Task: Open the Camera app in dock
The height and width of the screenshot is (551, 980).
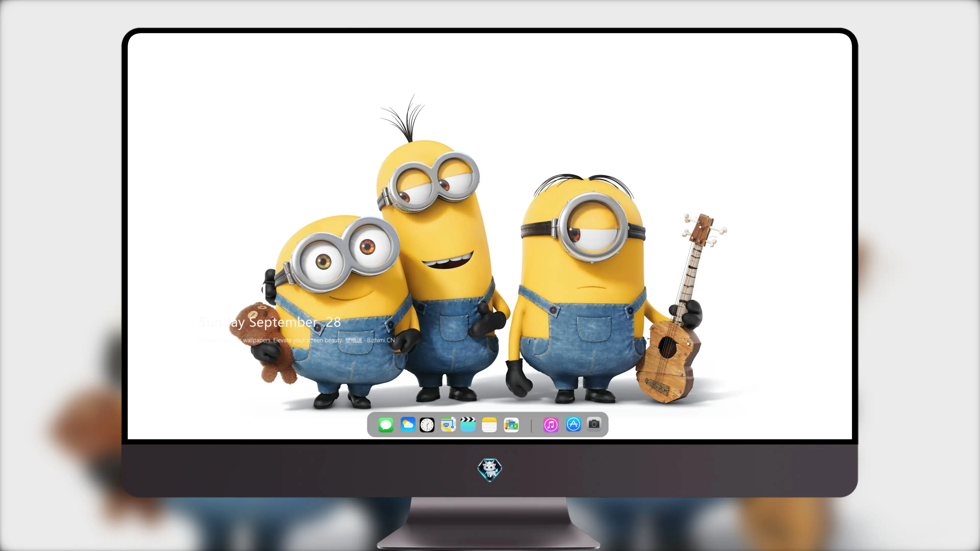Action: click(x=594, y=424)
